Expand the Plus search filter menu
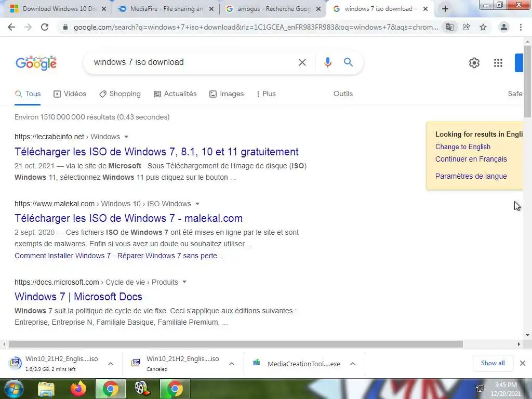The width and height of the screenshot is (532, 399). pyautogui.click(x=266, y=94)
